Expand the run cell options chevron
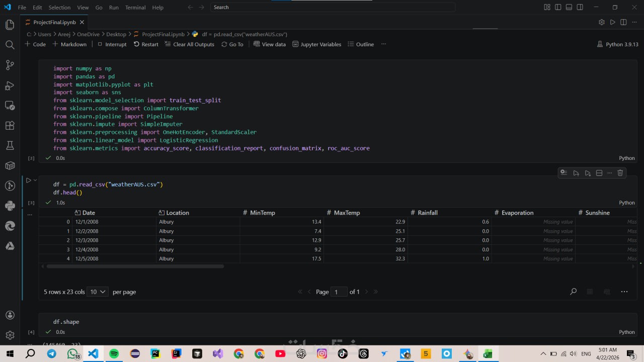Viewport: 644px width, 362px height. pos(35,180)
